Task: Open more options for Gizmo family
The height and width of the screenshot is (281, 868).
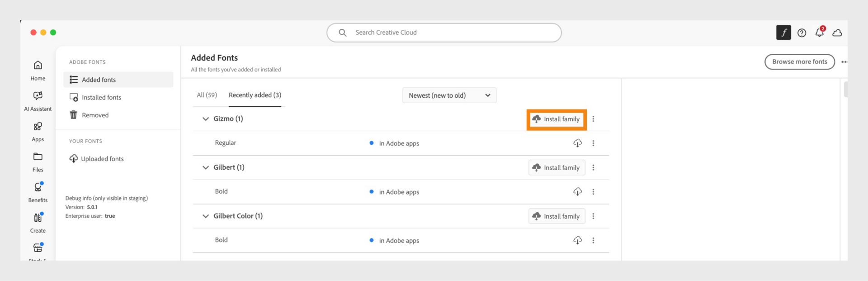Action: coord(593,119)
